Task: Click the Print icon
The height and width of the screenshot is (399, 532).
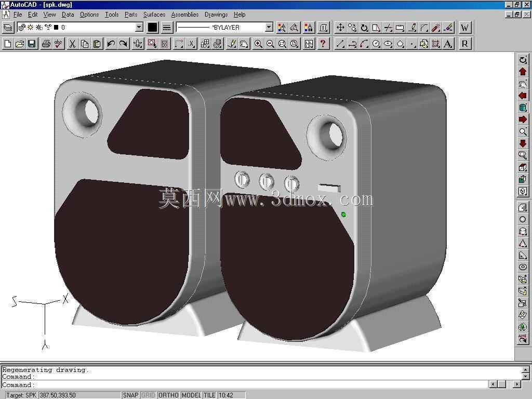Action: [46, 44]
